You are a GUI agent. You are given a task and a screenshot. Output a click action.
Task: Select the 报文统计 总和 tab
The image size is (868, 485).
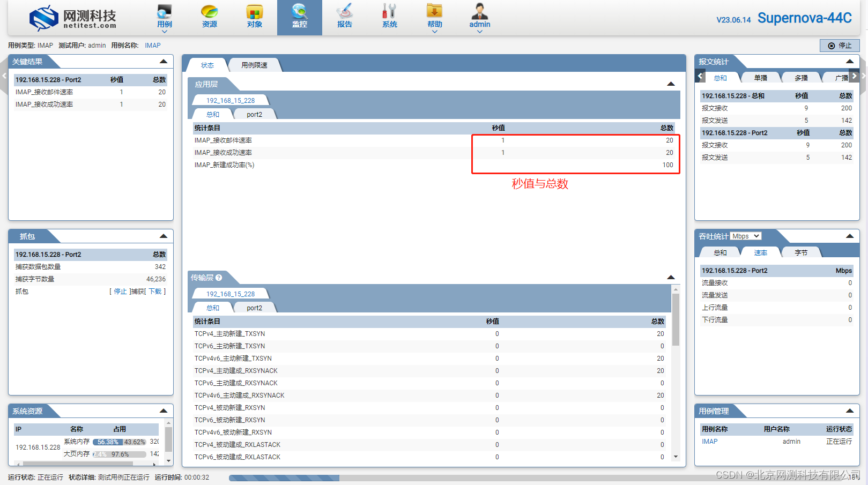point(721,78)
